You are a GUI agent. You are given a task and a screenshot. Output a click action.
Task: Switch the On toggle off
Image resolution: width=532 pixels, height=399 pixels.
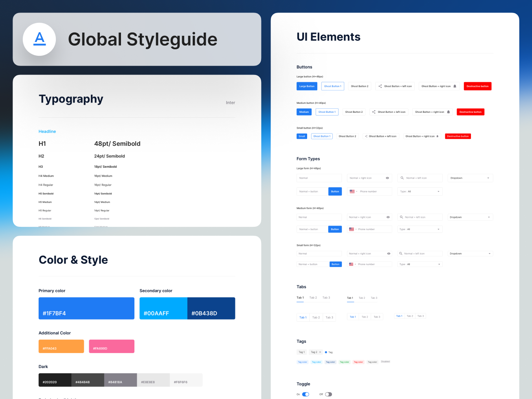[306, 394]
